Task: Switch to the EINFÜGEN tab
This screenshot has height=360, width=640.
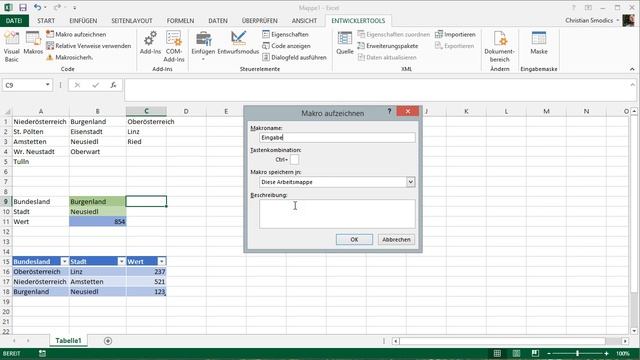Action: tap(83, 20)
